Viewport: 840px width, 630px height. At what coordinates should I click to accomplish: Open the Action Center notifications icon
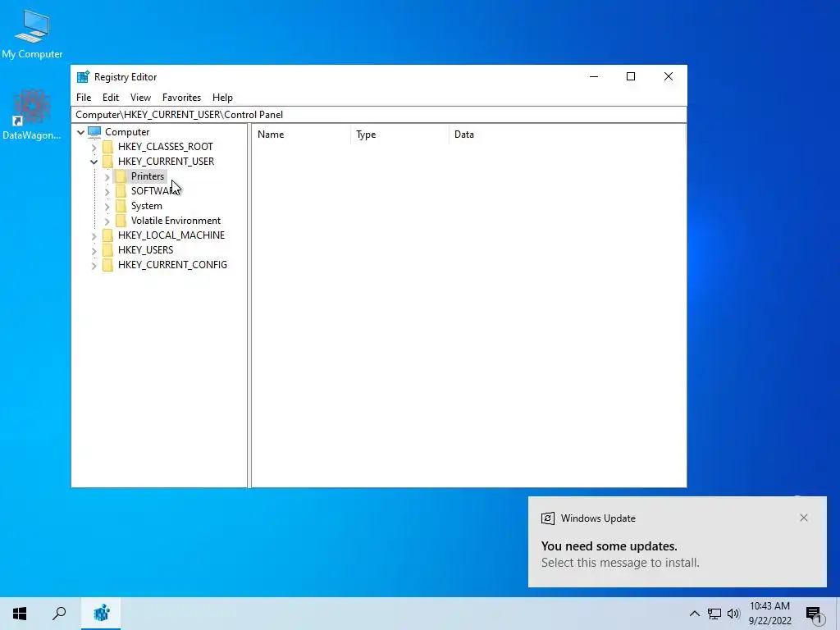tap(814, 614)
